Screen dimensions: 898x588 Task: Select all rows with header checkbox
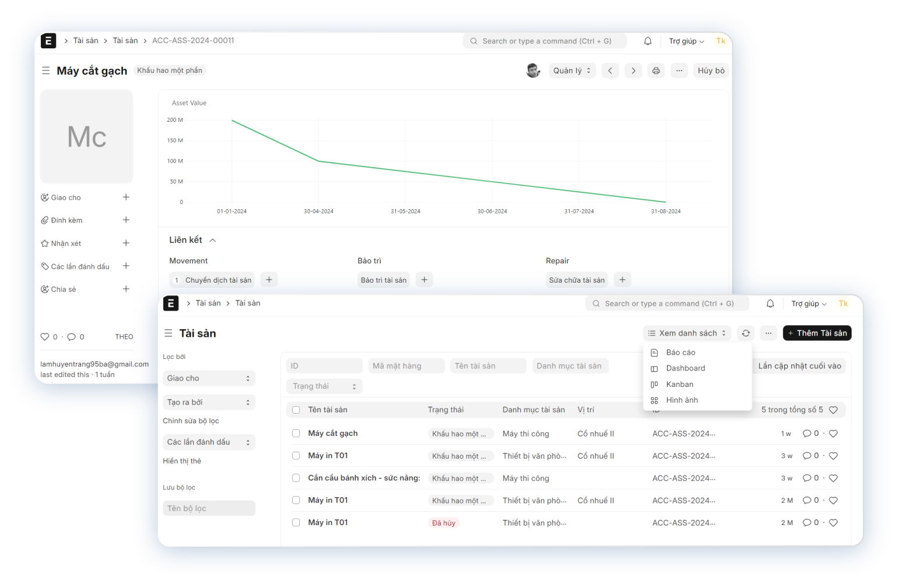point(296,410)
